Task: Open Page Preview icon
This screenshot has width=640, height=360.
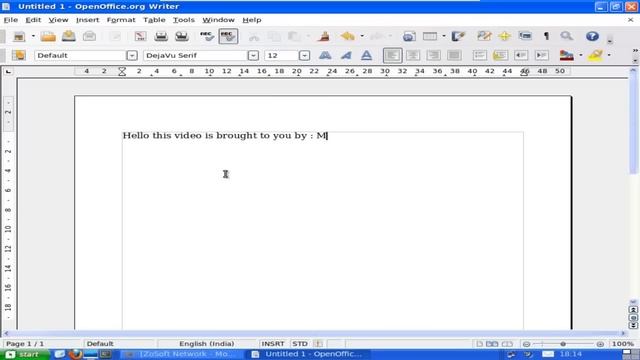Action: [x=182, y=36]
